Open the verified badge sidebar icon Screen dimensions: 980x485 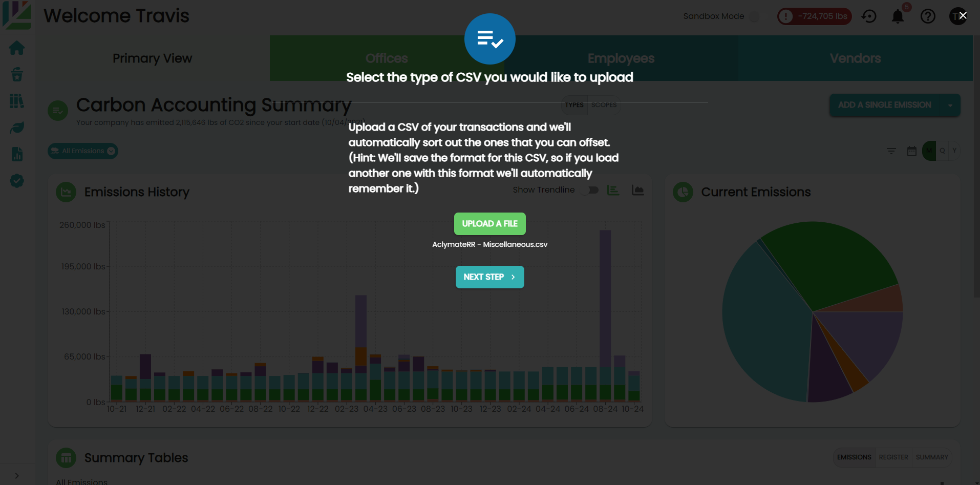tap(17, 181)
